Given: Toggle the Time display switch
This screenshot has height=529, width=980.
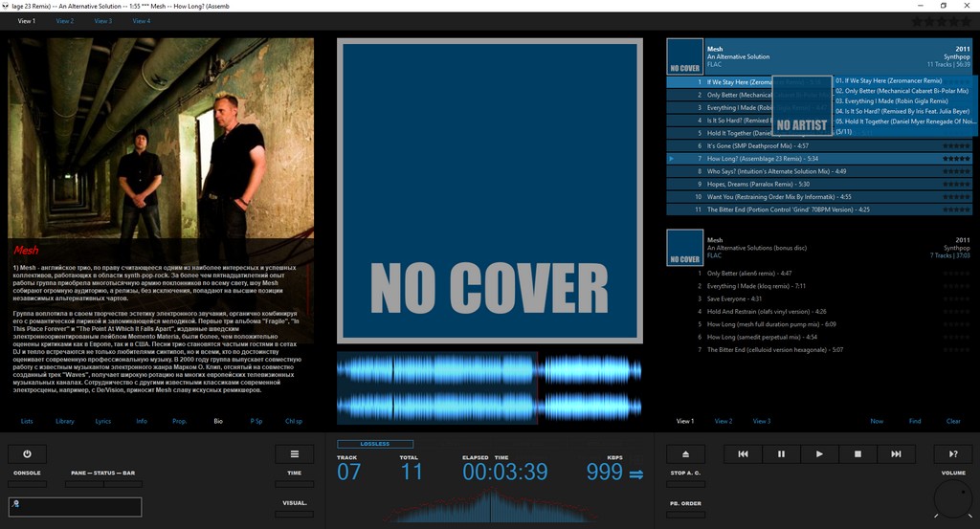Looking at the screenshot, I should (x=294, y=484).
